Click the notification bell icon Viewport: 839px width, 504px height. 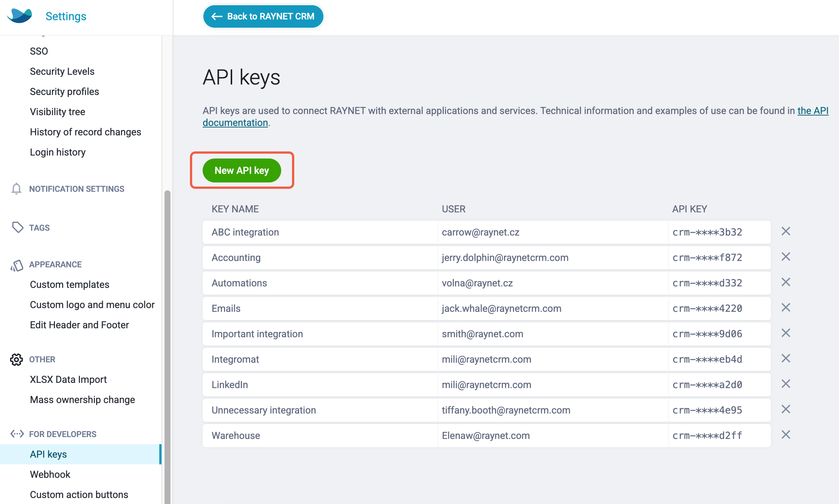[x=16, y=189]
